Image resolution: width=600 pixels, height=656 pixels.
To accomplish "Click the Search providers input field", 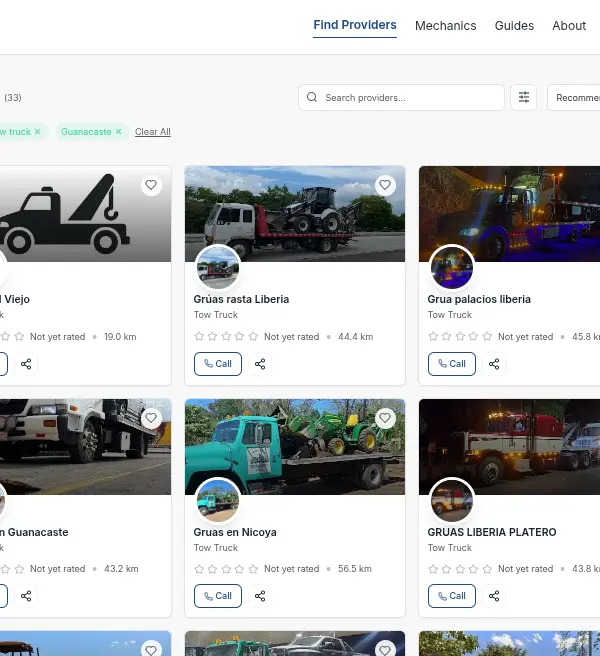I will point(401,97).
